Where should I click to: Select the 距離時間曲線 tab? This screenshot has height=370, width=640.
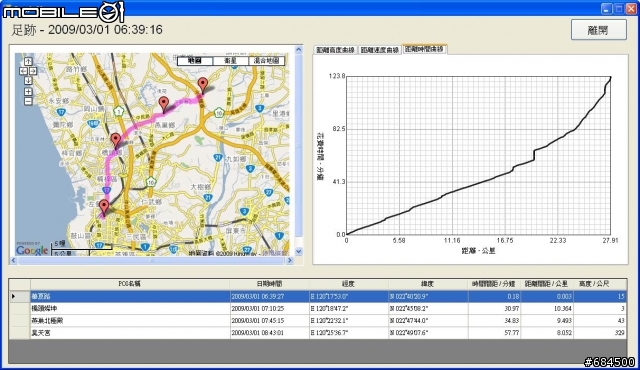click(424, 49)
